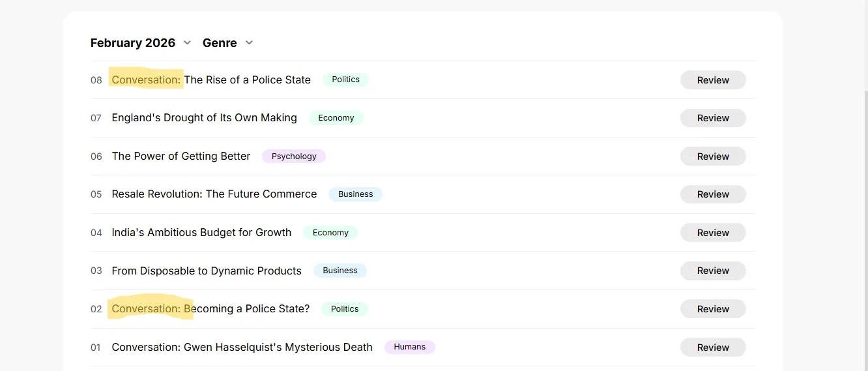Click Economy tag on England's Drought row
This screenshot has width=868, height=371.
point(336,118)
